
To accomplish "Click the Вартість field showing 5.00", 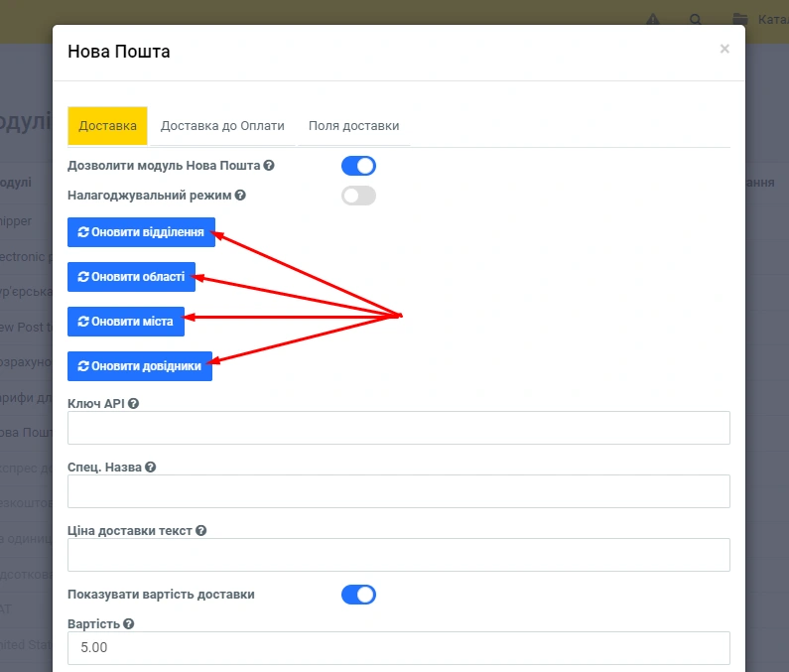I will coord(398,648).
